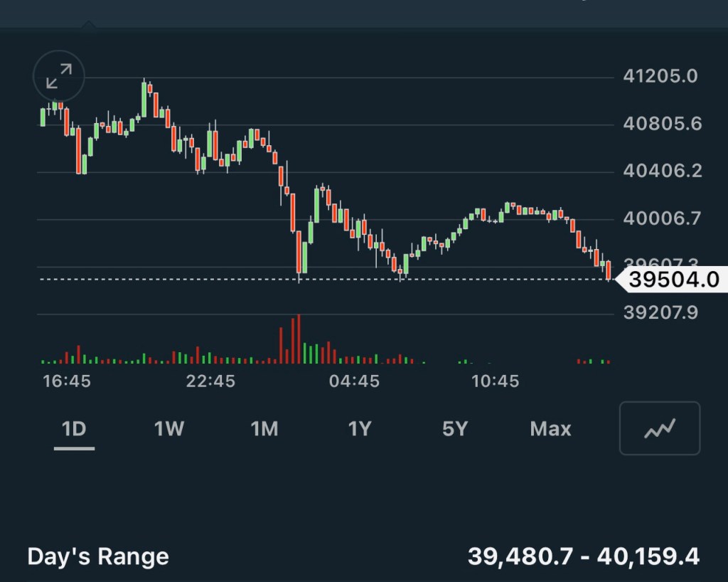This screenshot has width=728, height=582.
Task: Tap the 22:45 time marker
Action: coord(210,381)
